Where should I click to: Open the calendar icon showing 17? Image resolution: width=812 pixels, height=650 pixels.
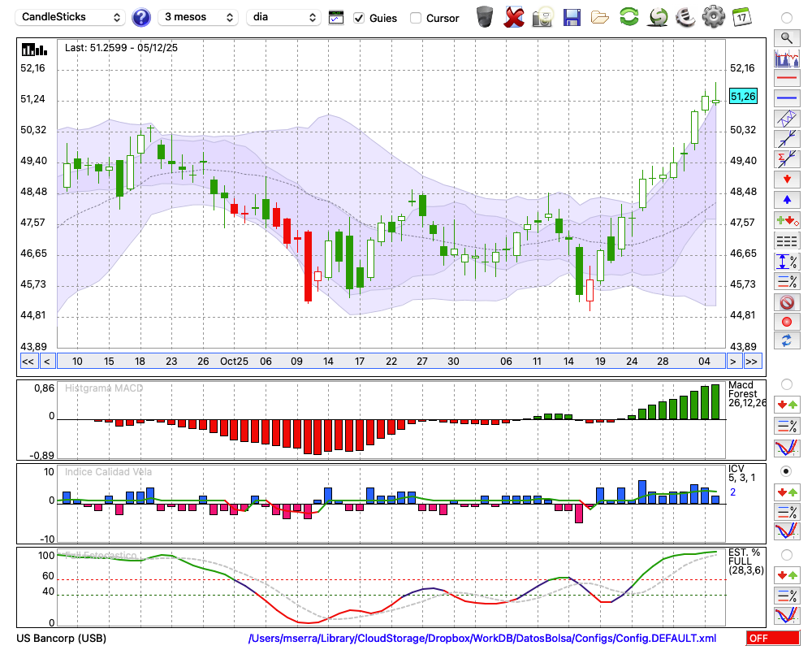pos(741,17)
